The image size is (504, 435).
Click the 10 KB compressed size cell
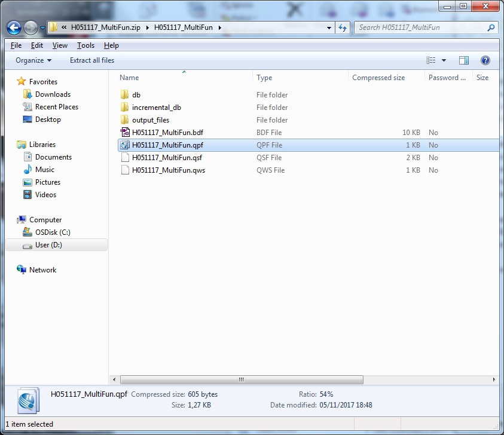pyautogui.click(x=411, y=133)
